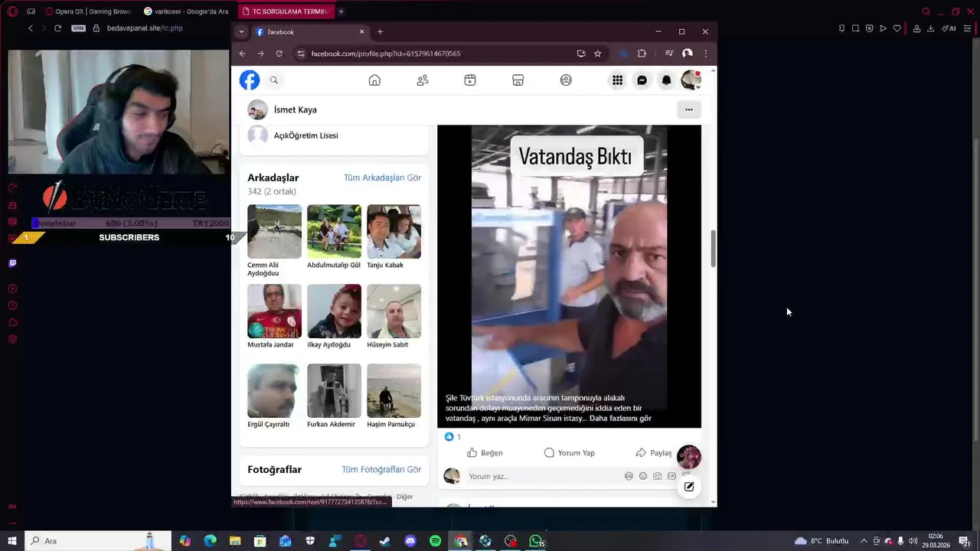Open Facebook notifications bell
The height and width of the screenshot is (551, 980).
pyautogui.click(x=666, y=80)
